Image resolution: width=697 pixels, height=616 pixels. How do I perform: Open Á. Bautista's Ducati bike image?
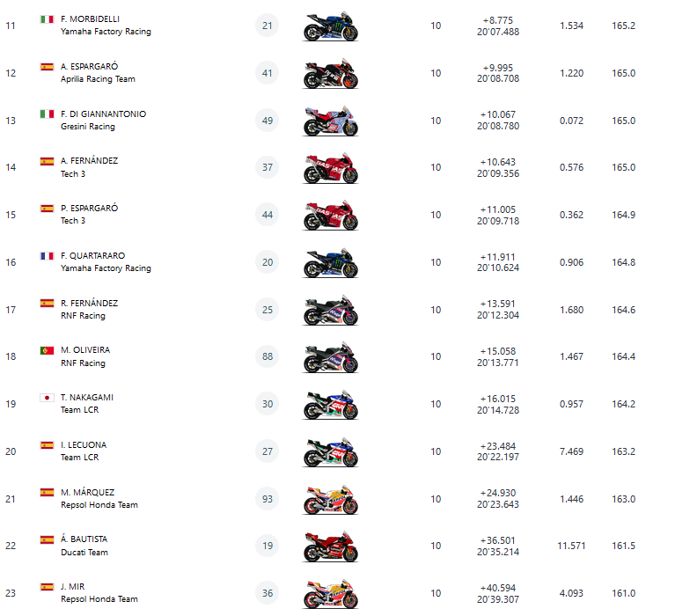[x=331, y=546]
